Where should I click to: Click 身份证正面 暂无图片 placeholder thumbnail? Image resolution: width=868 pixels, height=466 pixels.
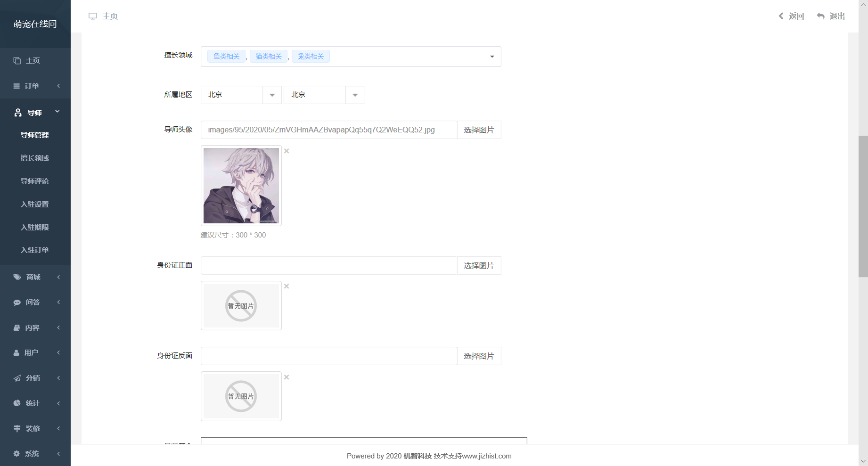(241, 306)
